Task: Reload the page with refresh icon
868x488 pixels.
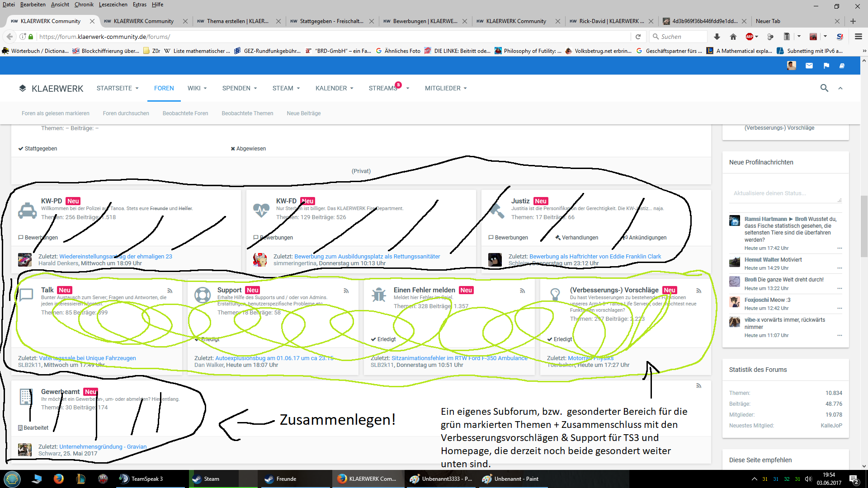Action: click(638, 37)
